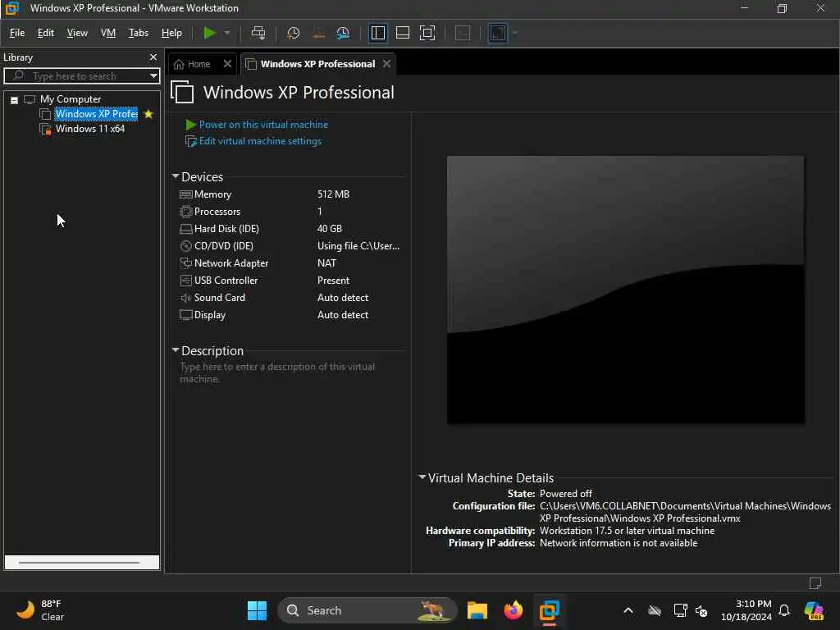The width and height of the screenshot is (840, 630).
Task: Select Windows 11 x64 in the library
Action: click(x=90, y=129)
